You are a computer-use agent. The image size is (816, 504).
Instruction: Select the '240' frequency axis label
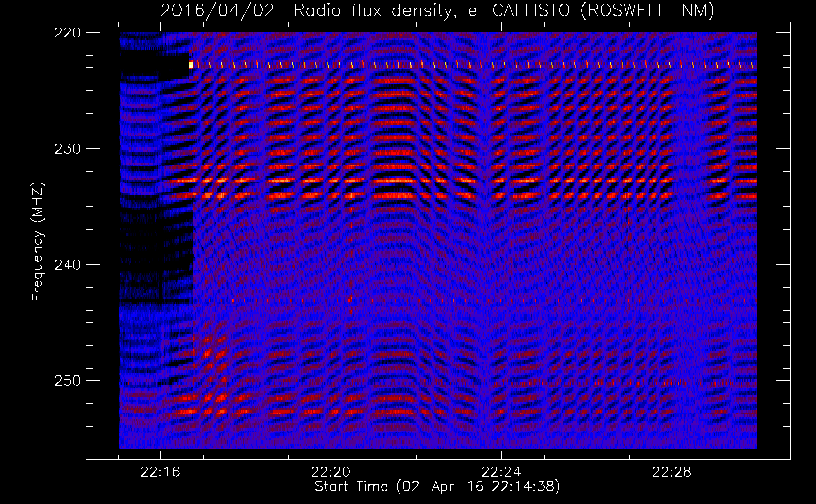coord(67,265)
